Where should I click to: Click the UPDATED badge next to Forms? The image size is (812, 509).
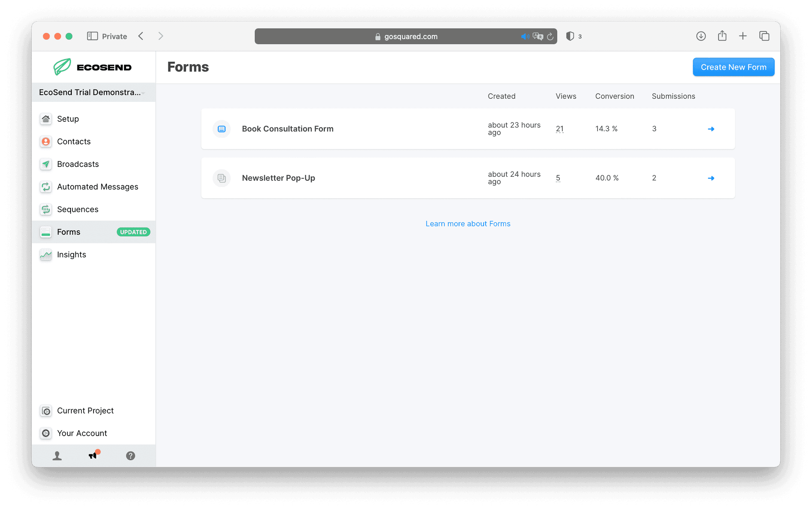133,232
